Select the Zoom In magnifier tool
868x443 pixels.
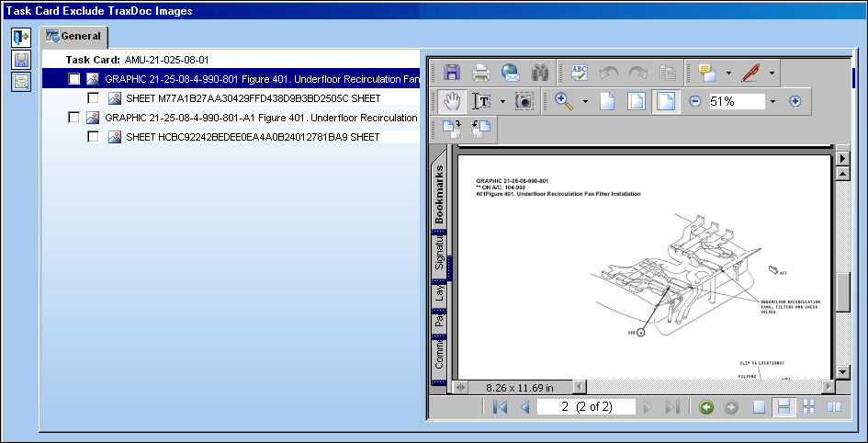click(564, 101)
